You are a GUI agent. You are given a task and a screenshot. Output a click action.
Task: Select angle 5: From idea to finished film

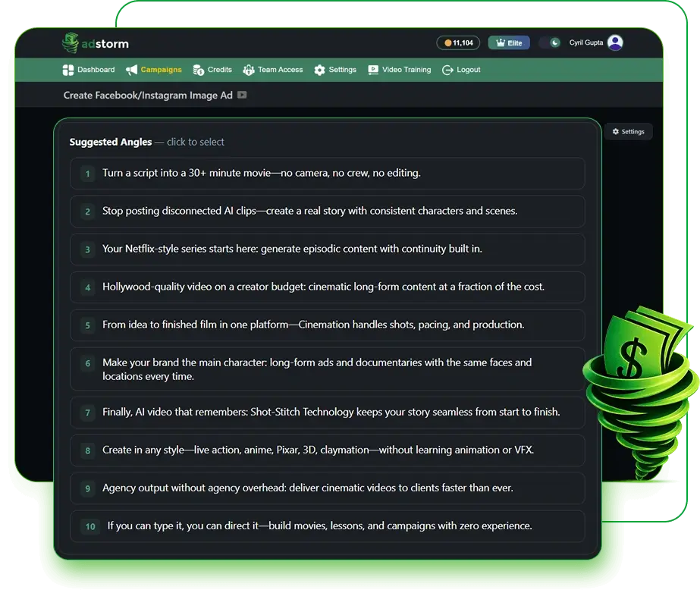click(327, 325)
